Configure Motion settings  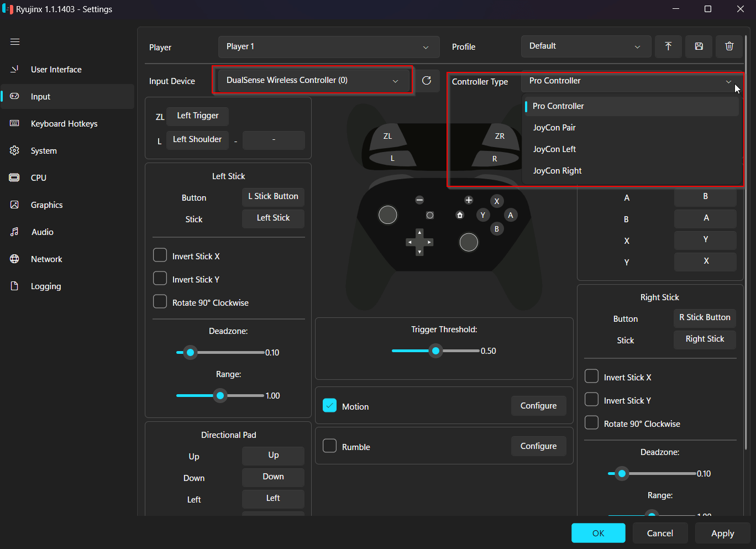pos(539,406)
